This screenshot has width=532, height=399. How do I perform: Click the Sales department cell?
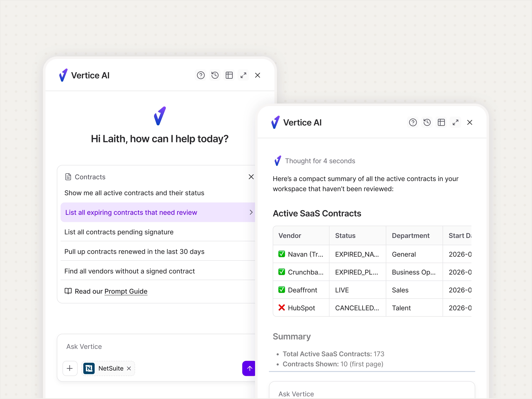(x=414, y=290)
